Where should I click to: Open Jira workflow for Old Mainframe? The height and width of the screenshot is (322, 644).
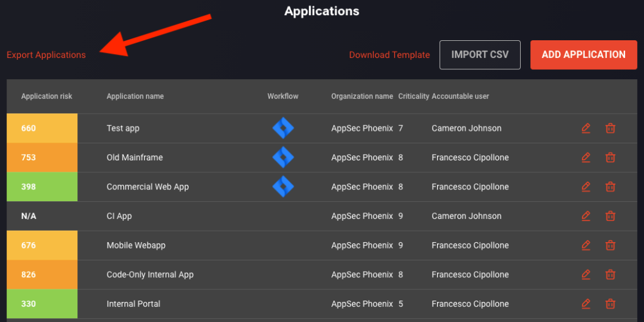[283, 157]
